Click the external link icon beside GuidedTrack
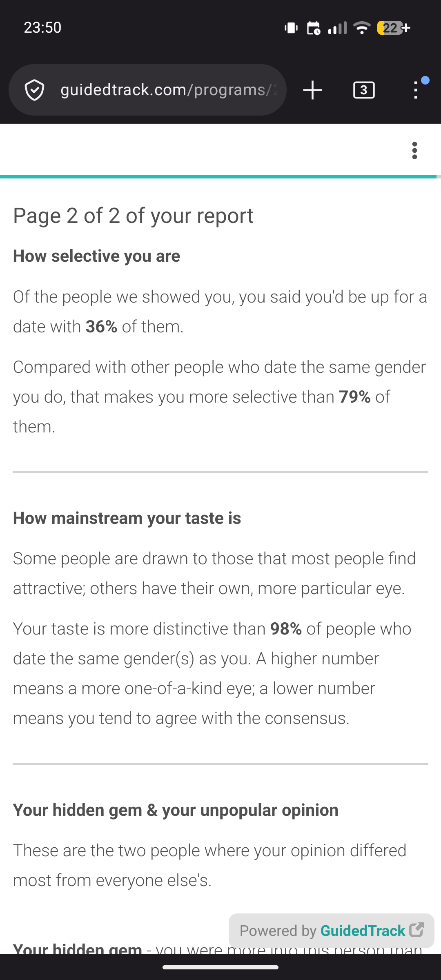The image size is (441, 980). point(416,930)
